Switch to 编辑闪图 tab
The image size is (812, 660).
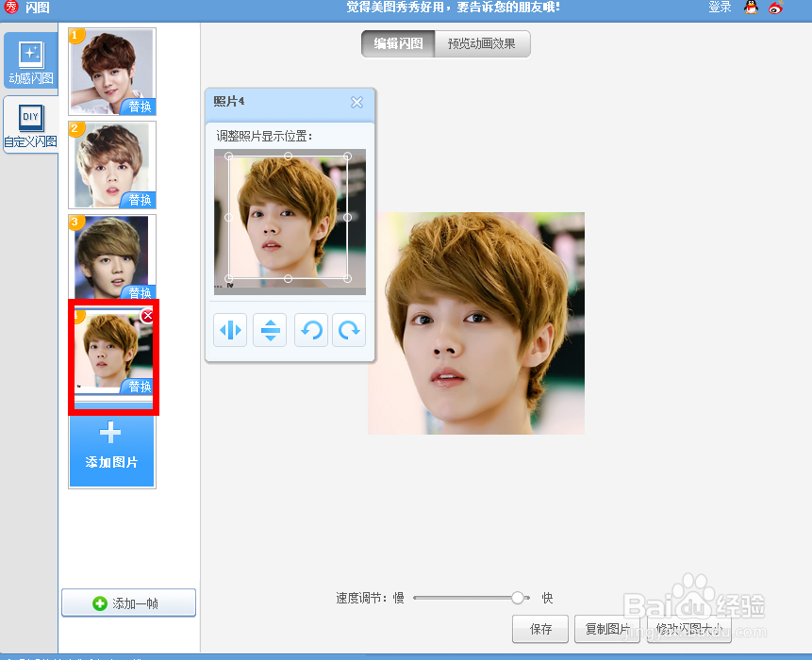[398, 43]
